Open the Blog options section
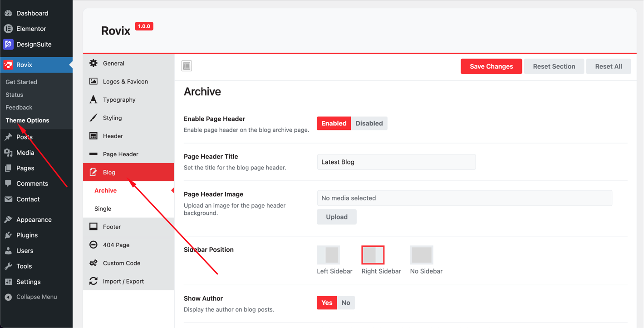Screen dimensions: 644x328 click(129, 172)
